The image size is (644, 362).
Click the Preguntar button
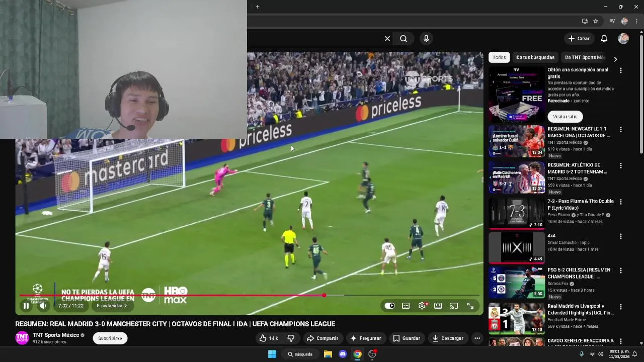[366, 338]
